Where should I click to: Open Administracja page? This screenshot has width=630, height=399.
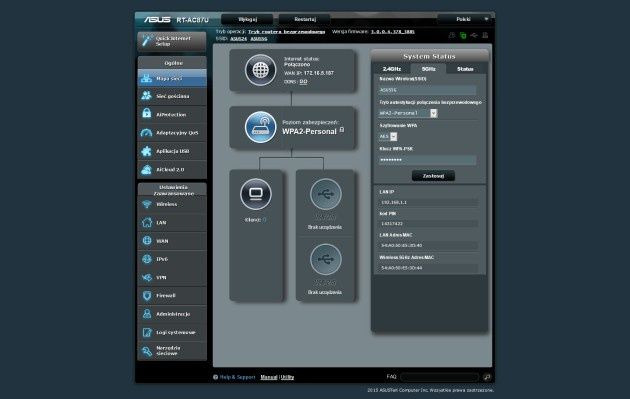(x=172, y=314)
